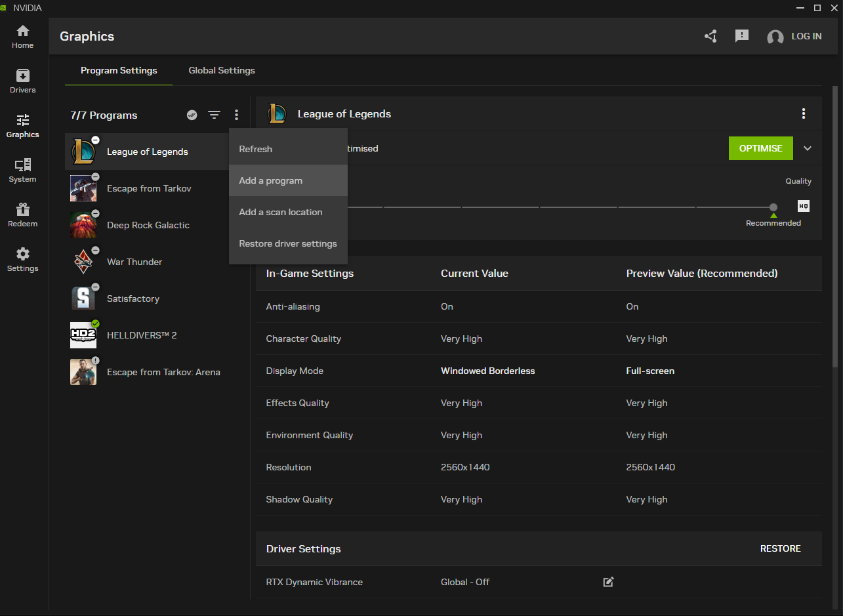The width and height of the screenshot is (843, 616).
Task: Click the Escape from Tarkov: Arena icon
Action: coord(83,372)
